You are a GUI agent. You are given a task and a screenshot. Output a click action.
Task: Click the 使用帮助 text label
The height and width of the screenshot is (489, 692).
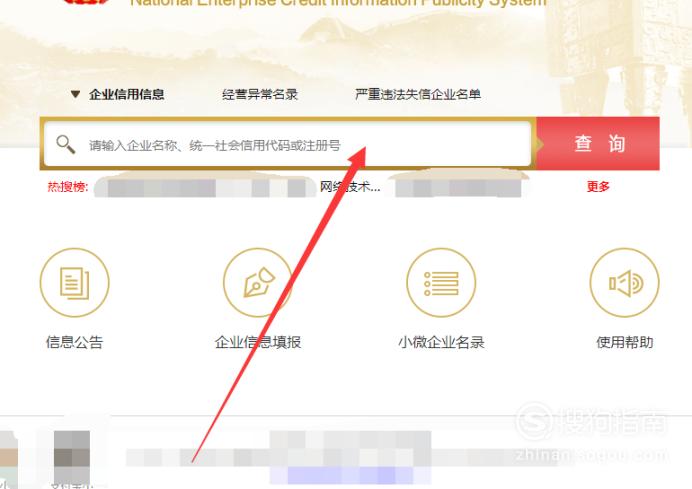tap(624, 342)
